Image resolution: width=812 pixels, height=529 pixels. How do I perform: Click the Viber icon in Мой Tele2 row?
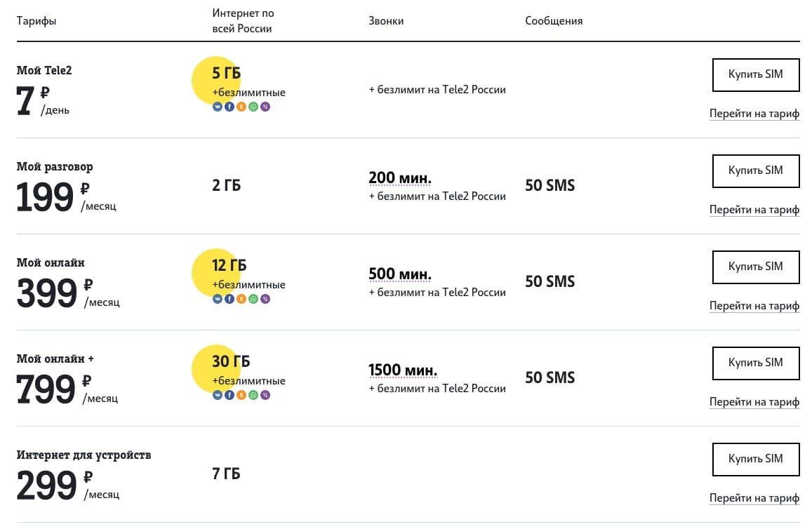(265, 107)
